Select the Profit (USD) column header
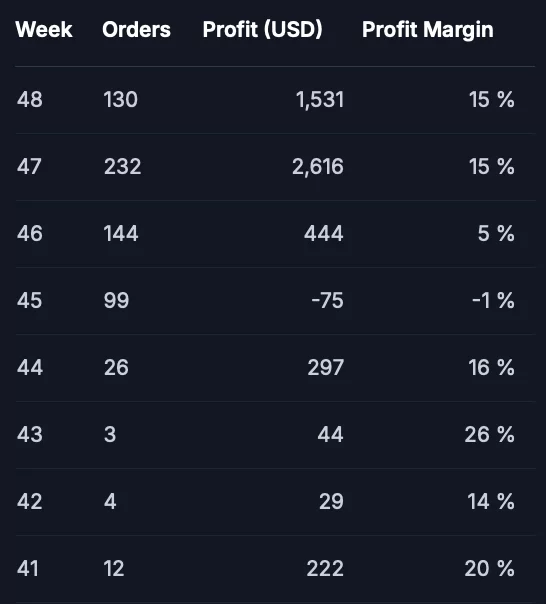 click(x=262, y=30)
